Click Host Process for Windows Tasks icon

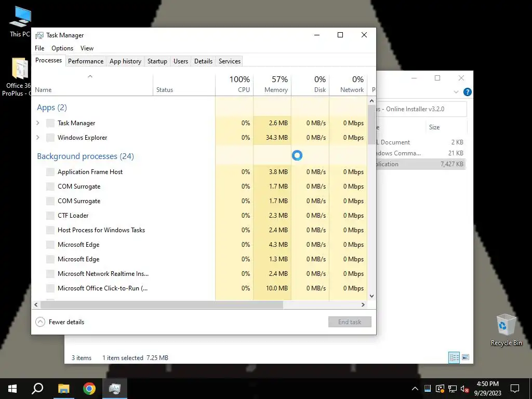(x=50, y=230)
